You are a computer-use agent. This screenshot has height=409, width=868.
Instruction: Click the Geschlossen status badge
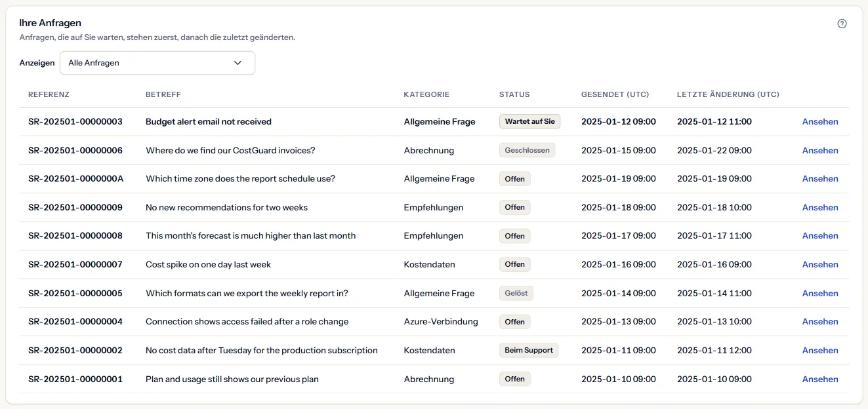(527, 150)
